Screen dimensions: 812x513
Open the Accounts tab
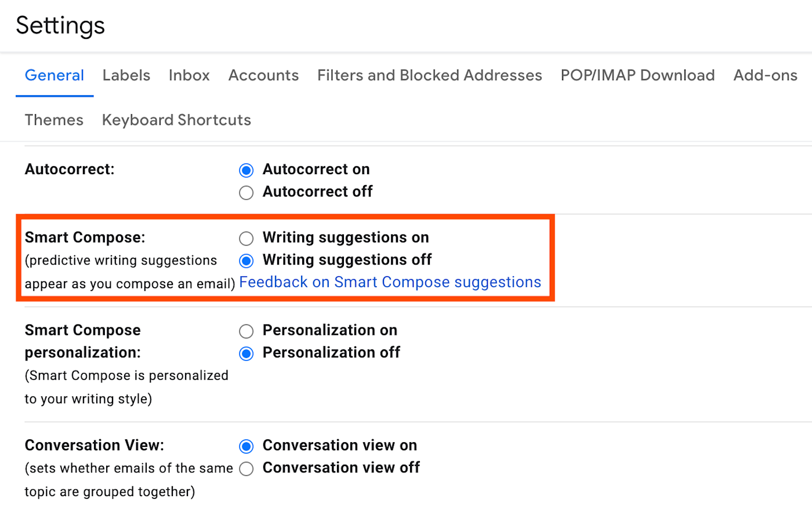pyautogui.click(x=263, y=75)
